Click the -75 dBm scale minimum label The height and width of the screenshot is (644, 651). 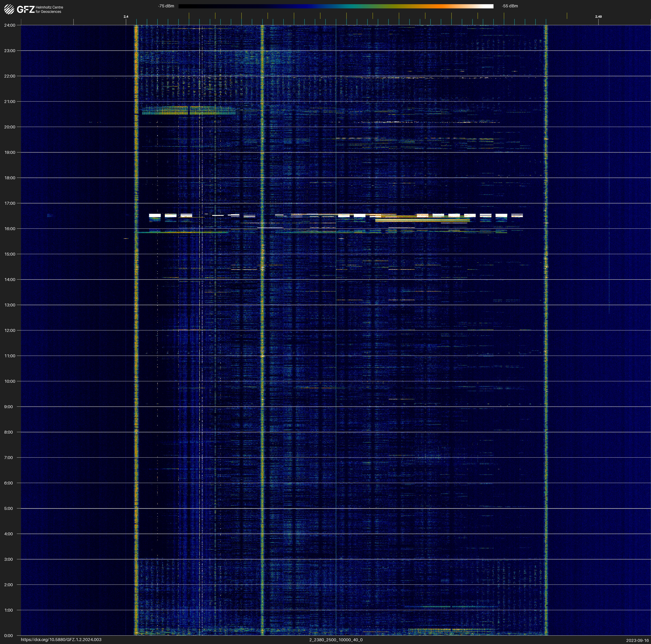166,6
